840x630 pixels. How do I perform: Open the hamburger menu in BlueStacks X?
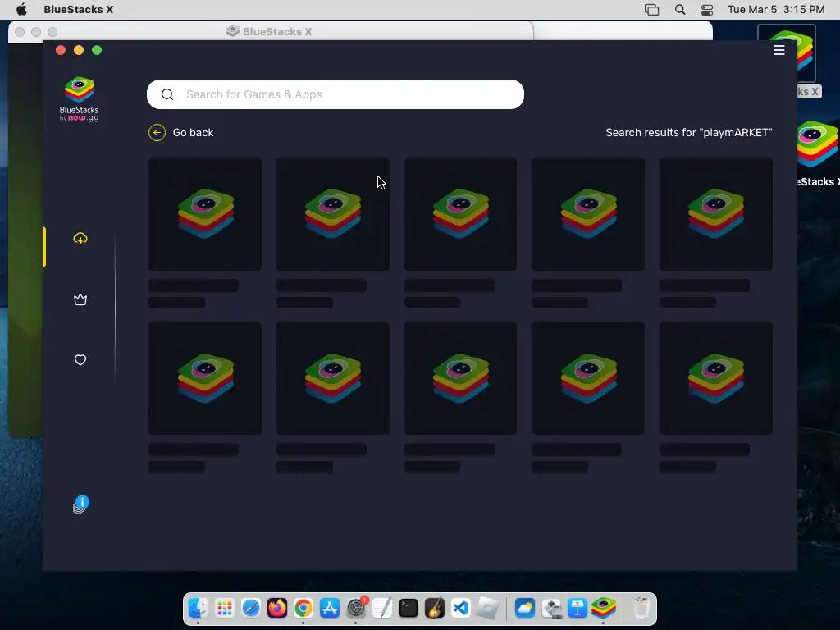(779, 50)
